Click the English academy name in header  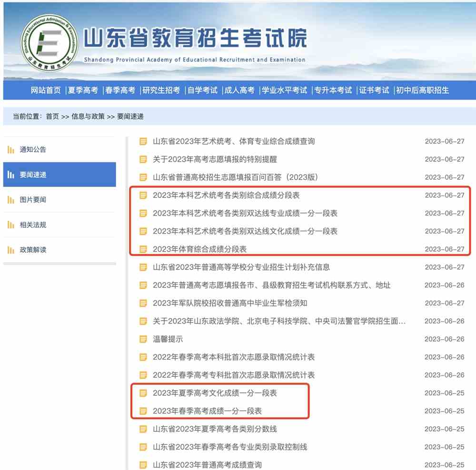coord(195,59)
